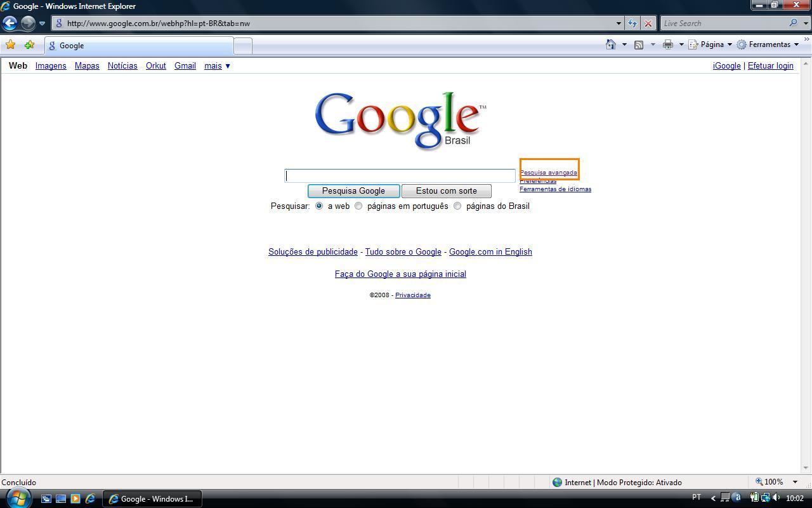Click the Google Brasil logo
The height and width of the screenshot is (508, 812).
[x=400, y=121]
